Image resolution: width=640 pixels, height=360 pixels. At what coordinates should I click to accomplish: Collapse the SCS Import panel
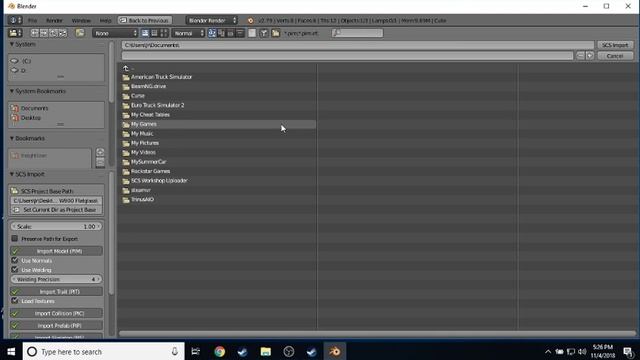click(12, 174)
